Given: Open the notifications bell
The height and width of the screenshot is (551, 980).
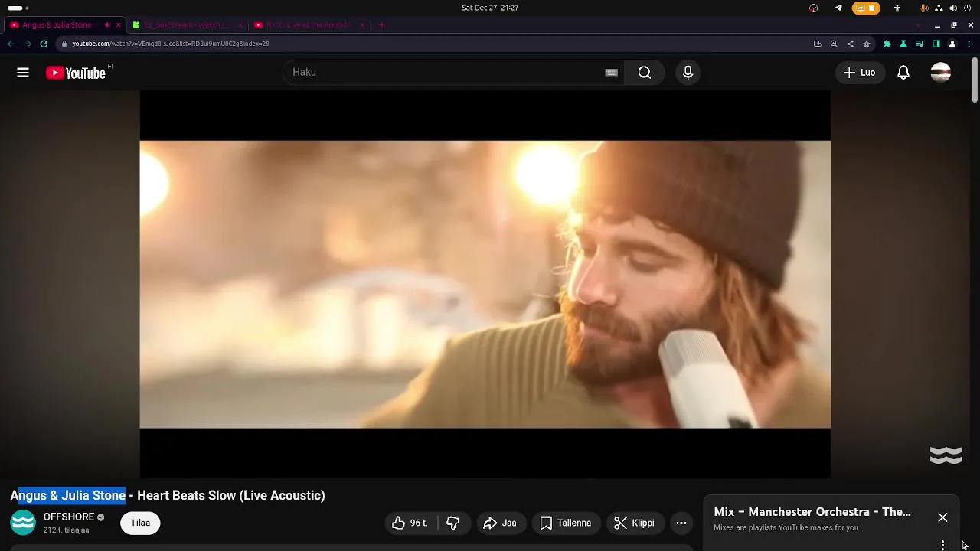Looking at the screenshot, I should point(903,73).
